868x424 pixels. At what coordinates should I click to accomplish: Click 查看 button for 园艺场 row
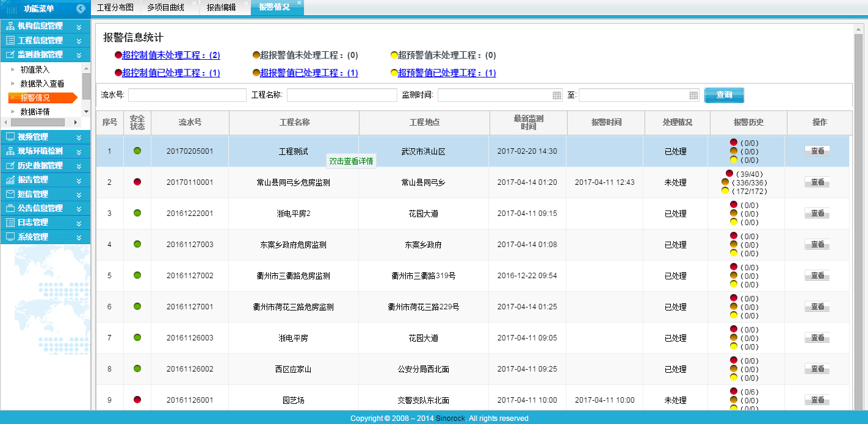[817, 400]
